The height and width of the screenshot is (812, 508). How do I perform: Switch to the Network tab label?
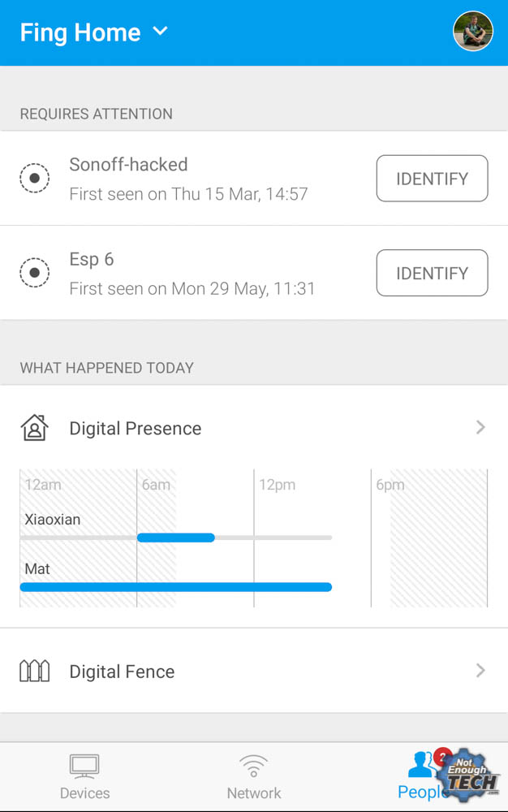tap(254, 793)
